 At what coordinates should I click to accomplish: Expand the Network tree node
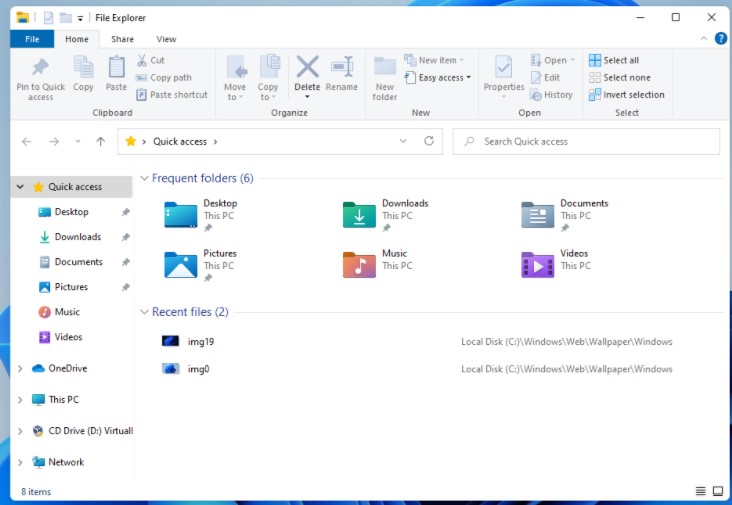click(x=20, y=463)
